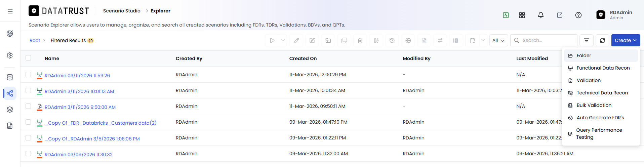Check the box for RDAdmin 03/09/2026 11:30:32
644x167 pixels.
click(x=28, y=154)
